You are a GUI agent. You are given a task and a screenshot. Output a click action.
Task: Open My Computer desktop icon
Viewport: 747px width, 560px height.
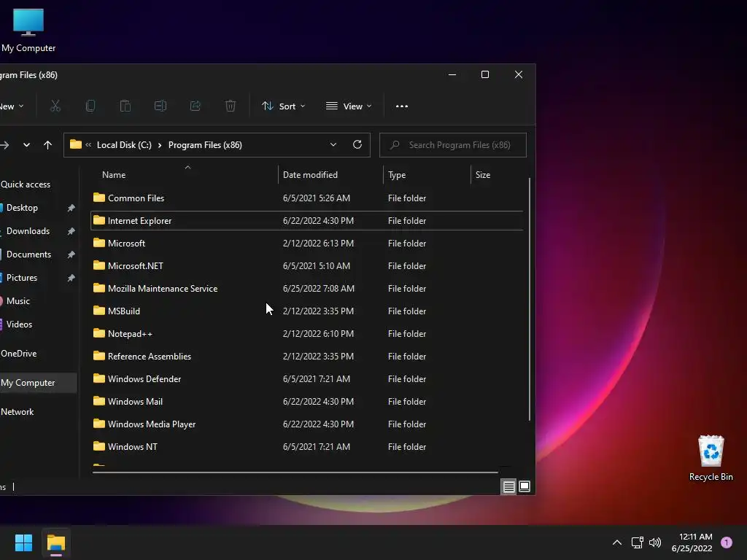28,30
